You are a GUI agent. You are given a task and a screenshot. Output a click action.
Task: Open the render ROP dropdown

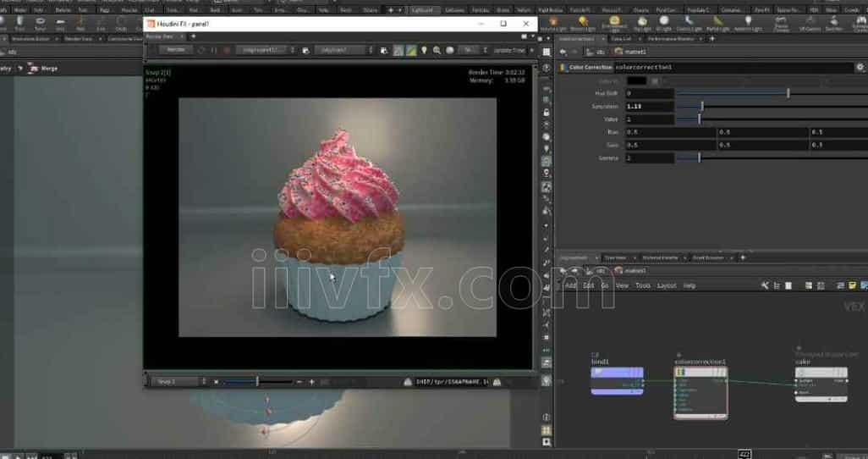point(266,50)
